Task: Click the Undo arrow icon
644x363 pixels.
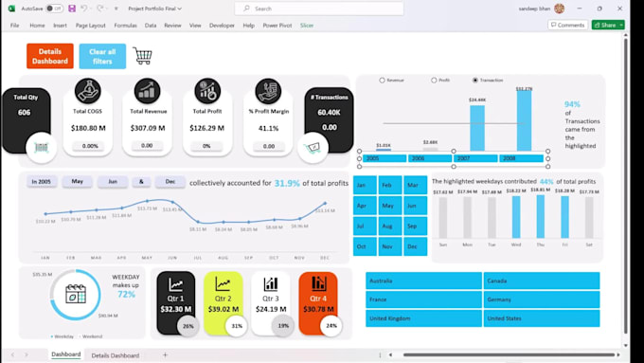Action: tap(83, 9)
